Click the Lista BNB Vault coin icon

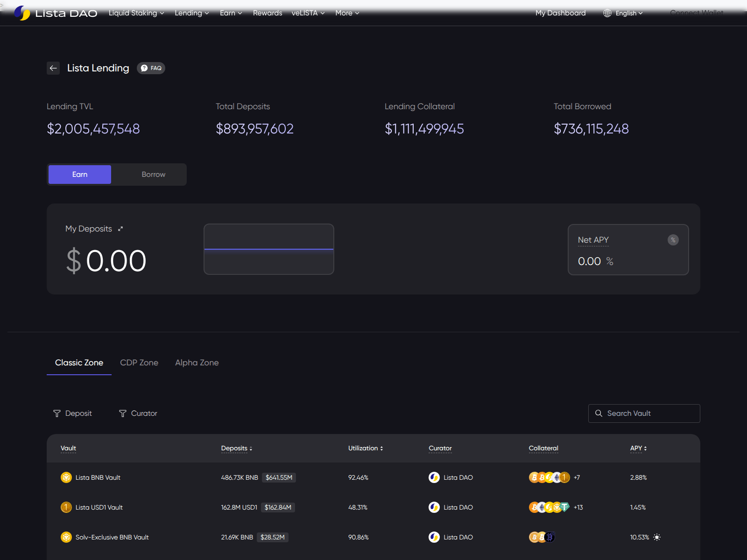[66, 477]
